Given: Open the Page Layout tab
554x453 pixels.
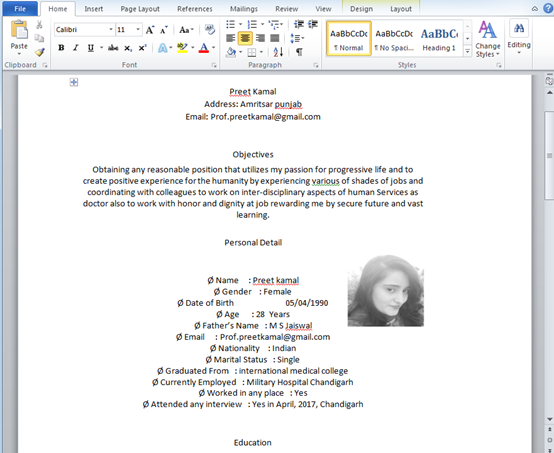Looking at the screenshot, I should (140, 9).
